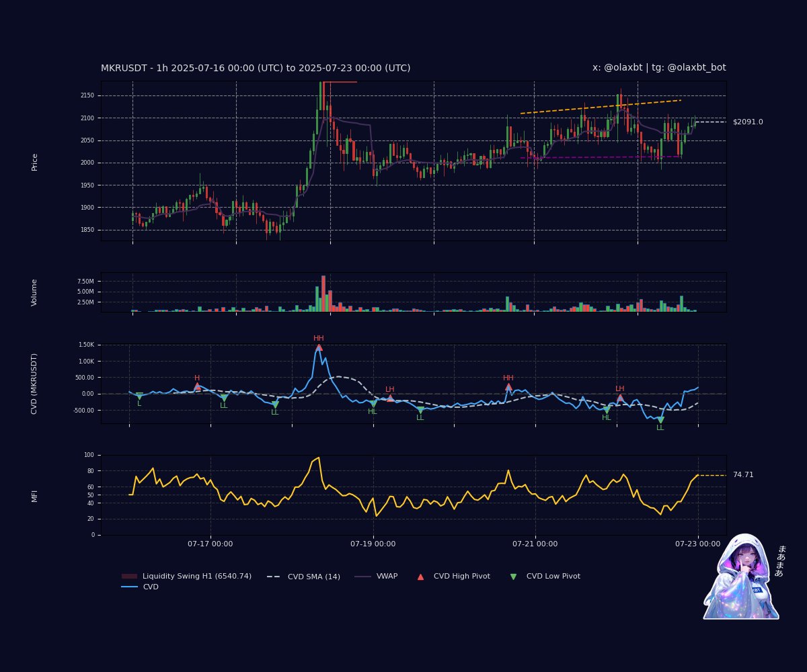807x672 pixels.
Task: Click the blue CVD legend line sample
Action: 129,587
